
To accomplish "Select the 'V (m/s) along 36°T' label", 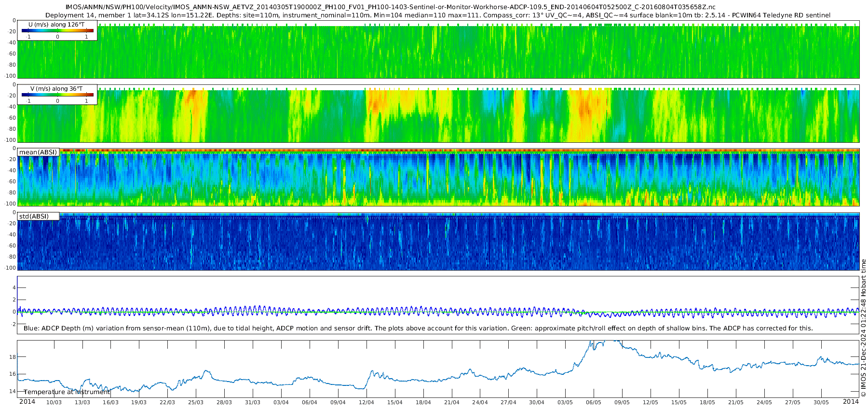I will tap(56, 89).
